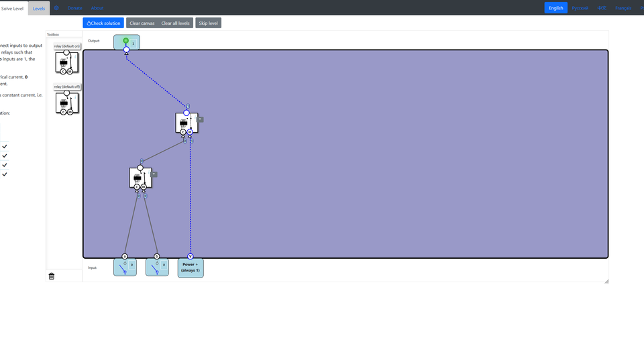
Task: Click the lower relay on the canvas
Action: tap(140, 178)
